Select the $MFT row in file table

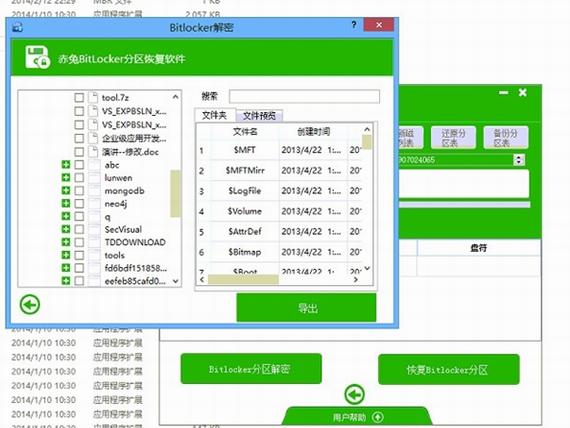click(280, 150)
